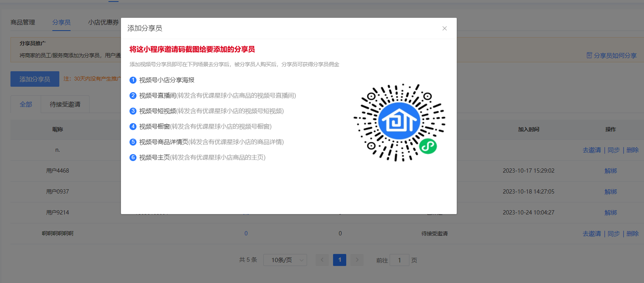
Task: Go to next page arrow
Action: [357, 260]
